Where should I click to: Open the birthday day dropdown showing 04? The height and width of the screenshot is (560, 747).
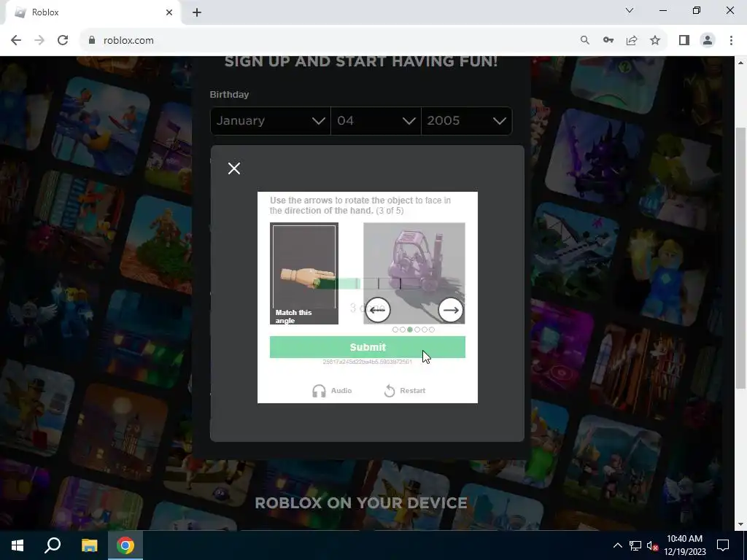pyautogui.click(x=376, y=121)
